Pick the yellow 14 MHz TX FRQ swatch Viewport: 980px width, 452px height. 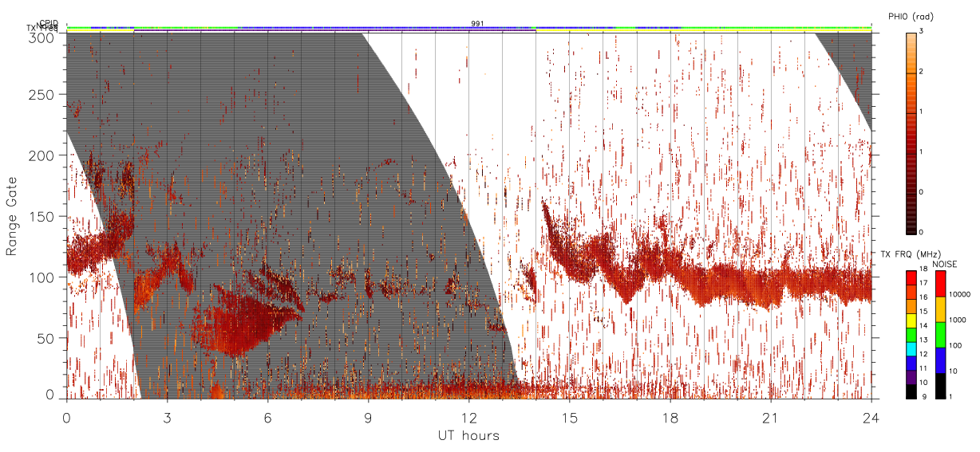911,322
